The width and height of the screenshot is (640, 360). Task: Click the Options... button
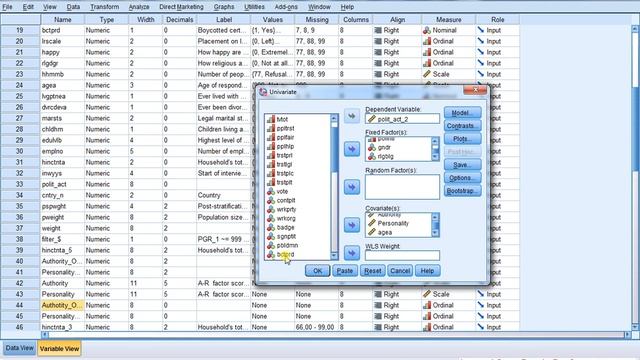click(x=462, y=178)
